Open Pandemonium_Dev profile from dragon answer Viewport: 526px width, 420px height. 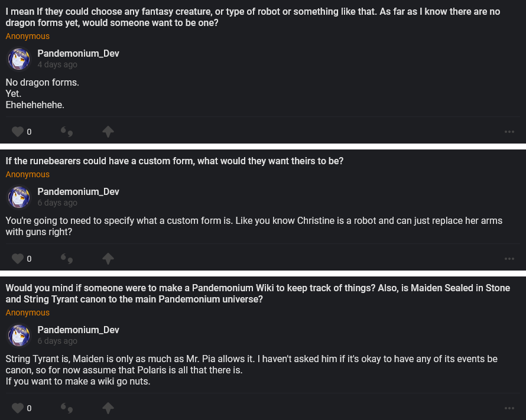point(78,53)
